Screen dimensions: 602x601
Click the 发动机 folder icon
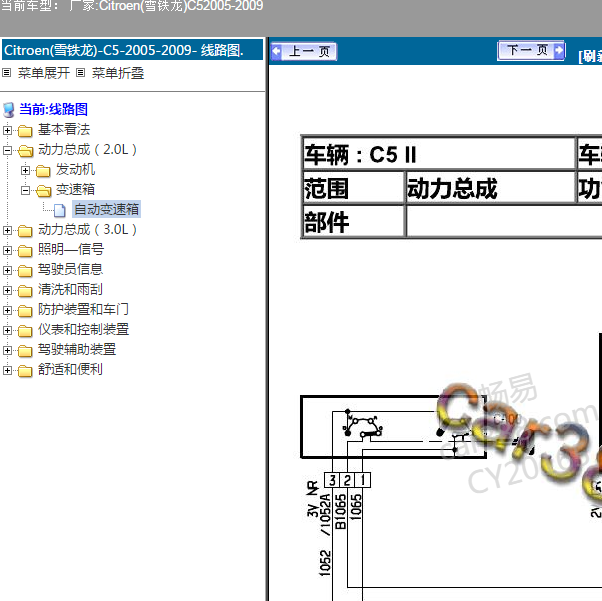(43, 171)
